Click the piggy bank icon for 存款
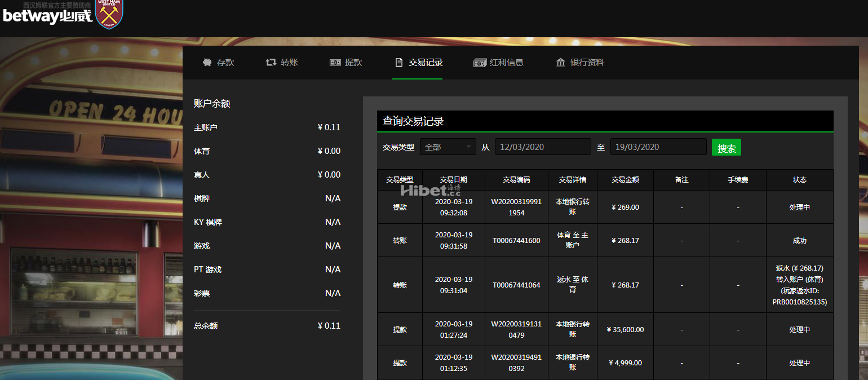The width and height of the screenshot is (868, 380). coord(207,63)
